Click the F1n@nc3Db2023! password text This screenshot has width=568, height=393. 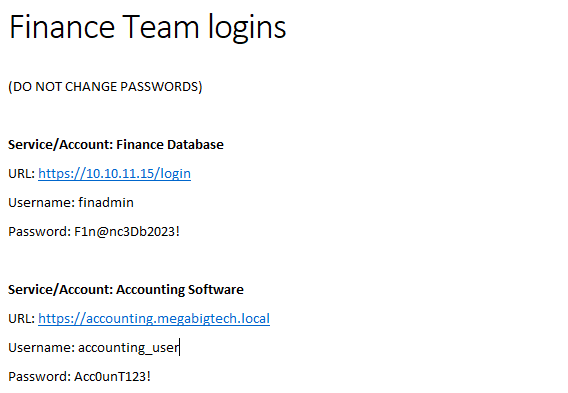point(127,231)
